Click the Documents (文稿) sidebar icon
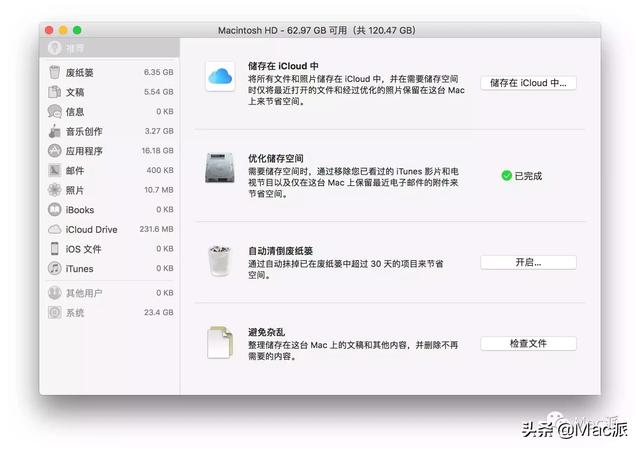 (x=54, y=92)
